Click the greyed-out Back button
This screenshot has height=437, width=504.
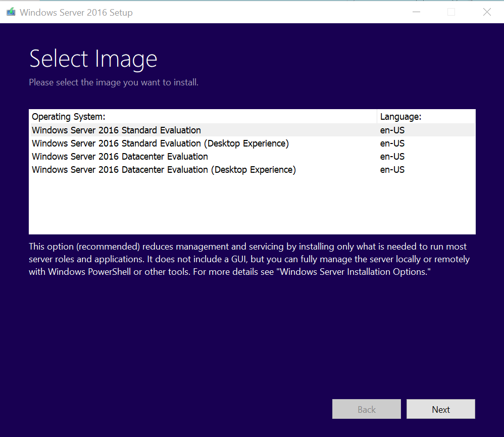click(x=367, y=409)
